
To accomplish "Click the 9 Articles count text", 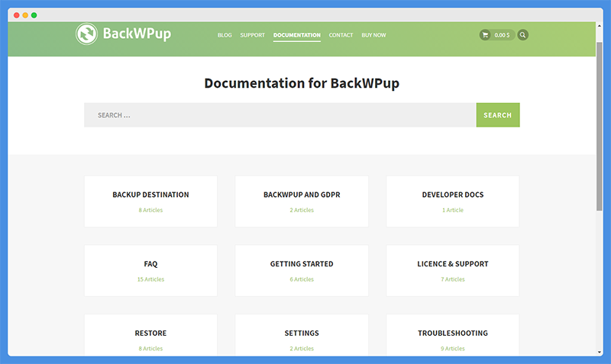I will coord(453,349).
